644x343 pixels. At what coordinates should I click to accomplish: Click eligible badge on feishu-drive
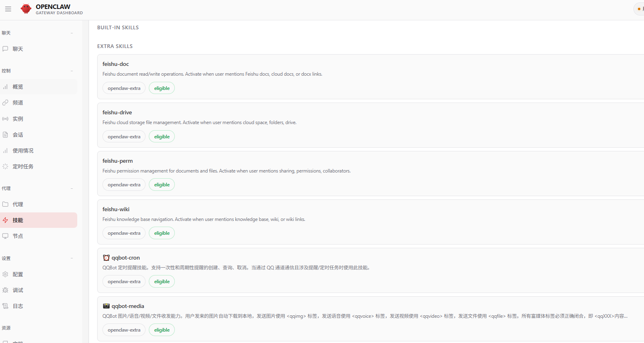[x=162, y=137]
